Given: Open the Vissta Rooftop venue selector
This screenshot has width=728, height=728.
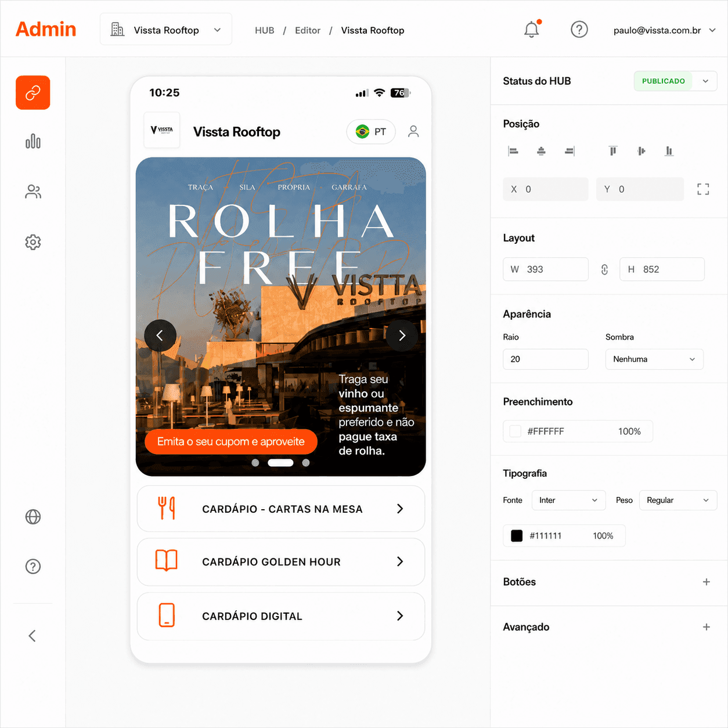Looking at the screenshot, I should 166,30.
